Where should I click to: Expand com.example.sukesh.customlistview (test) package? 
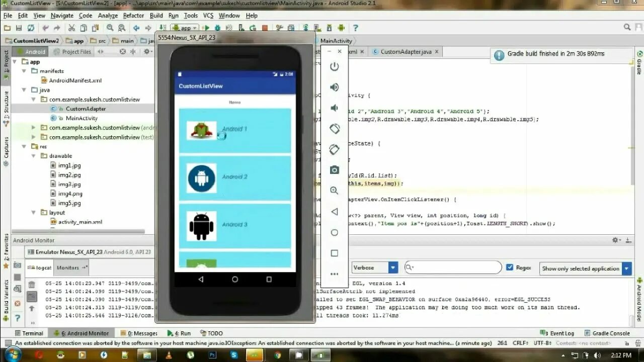tap(33, 137)
